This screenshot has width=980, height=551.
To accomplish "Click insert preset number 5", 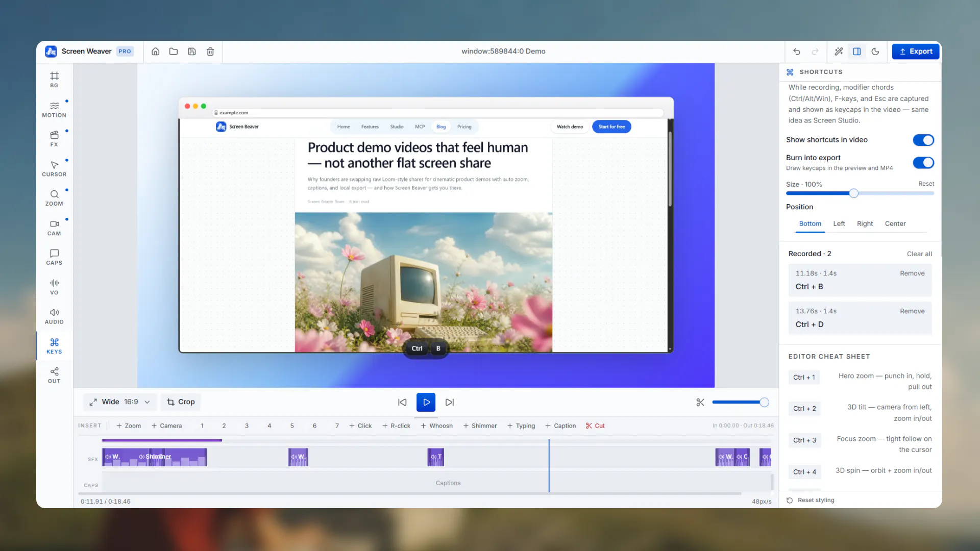I will (x=292, y=426).
